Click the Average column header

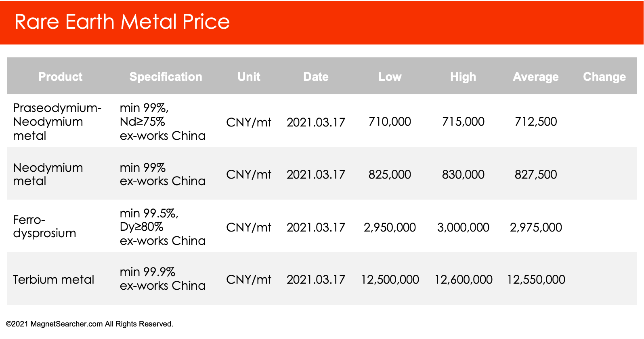coord(536,77)
